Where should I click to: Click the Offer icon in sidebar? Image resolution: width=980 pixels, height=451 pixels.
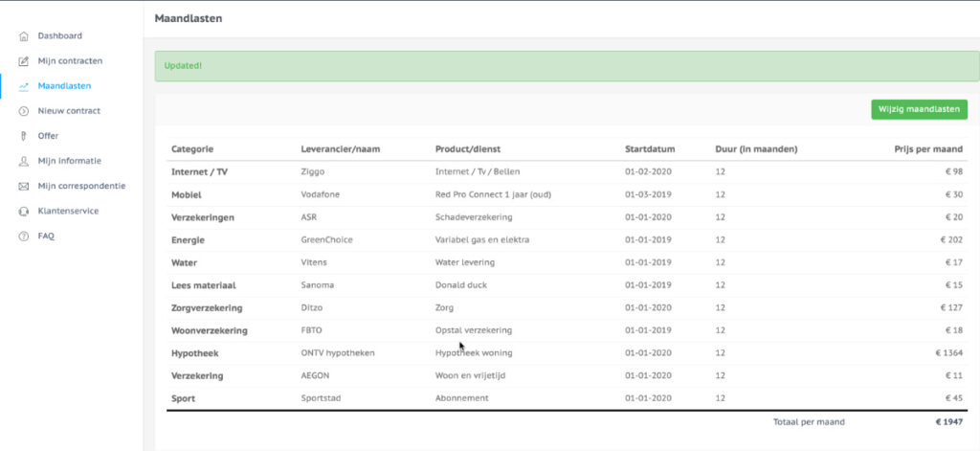click(x=24, y=136)
